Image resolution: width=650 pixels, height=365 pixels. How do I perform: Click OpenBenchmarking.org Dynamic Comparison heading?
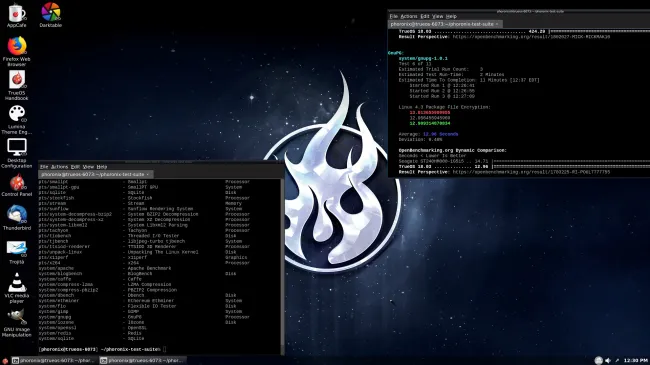coord(453,151)
